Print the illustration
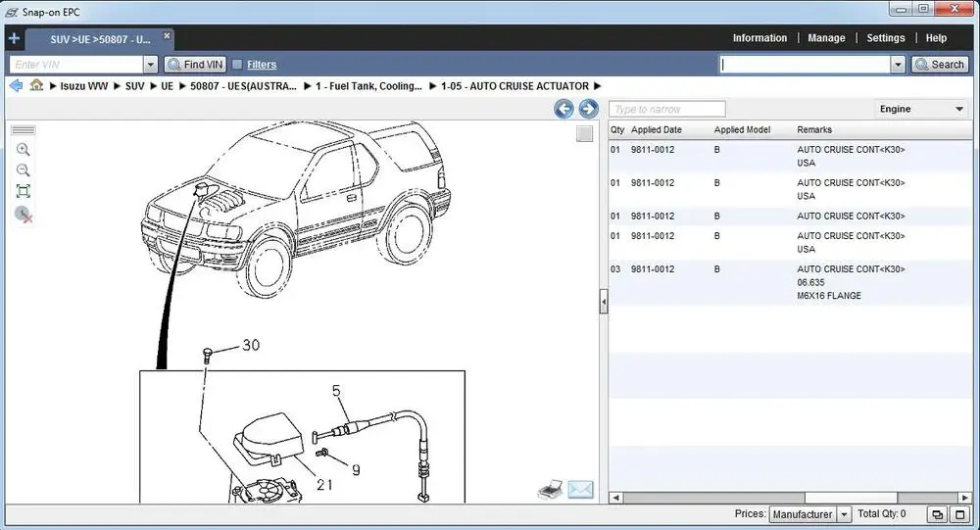The height and width of the screenshot is (530, 980). coord(550,490)
